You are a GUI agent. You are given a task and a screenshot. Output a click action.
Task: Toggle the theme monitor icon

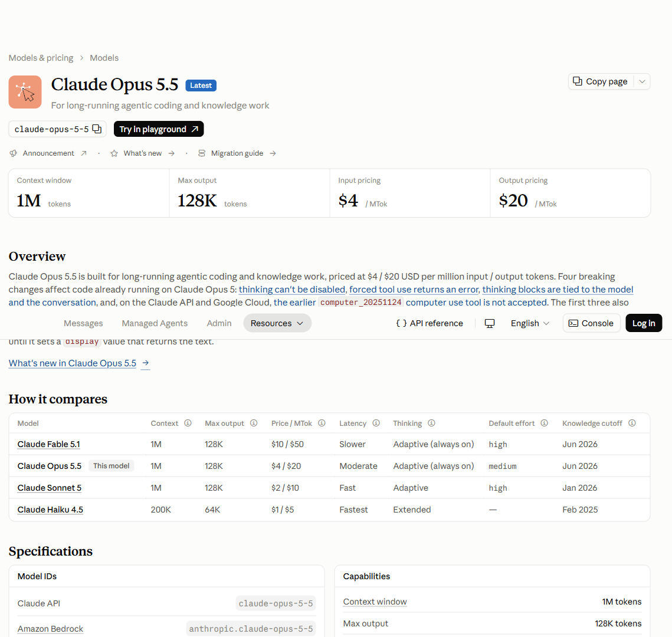click(490, 323)
